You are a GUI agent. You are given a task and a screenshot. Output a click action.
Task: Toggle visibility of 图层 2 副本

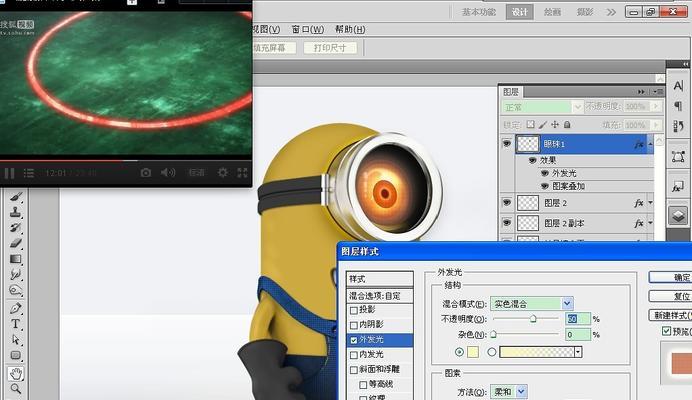click(x=507, y=223)
